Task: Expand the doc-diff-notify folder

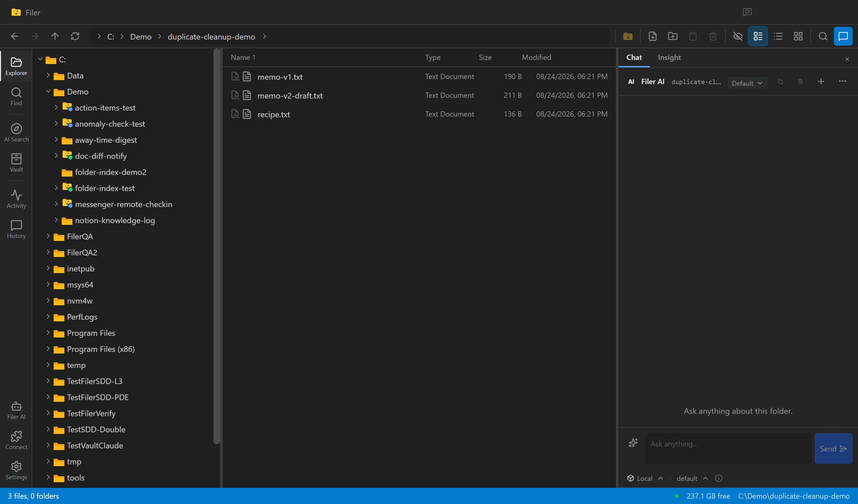Action: [x=56, y=155]
